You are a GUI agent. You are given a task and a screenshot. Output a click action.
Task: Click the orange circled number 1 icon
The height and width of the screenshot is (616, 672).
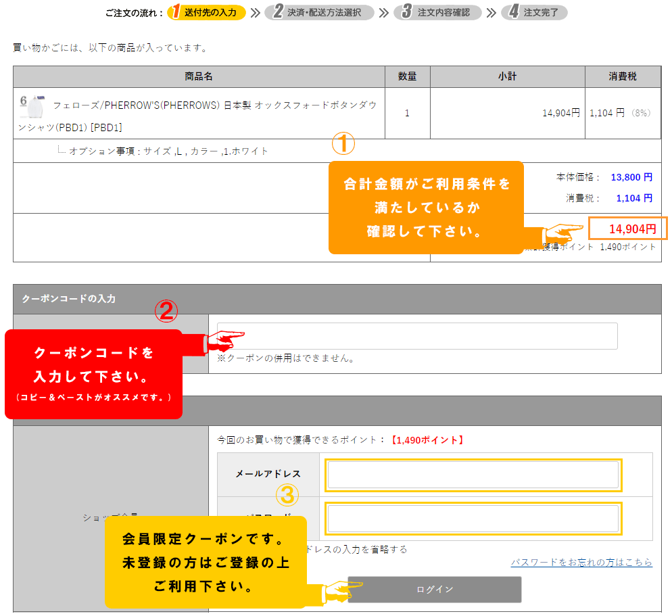343,143
